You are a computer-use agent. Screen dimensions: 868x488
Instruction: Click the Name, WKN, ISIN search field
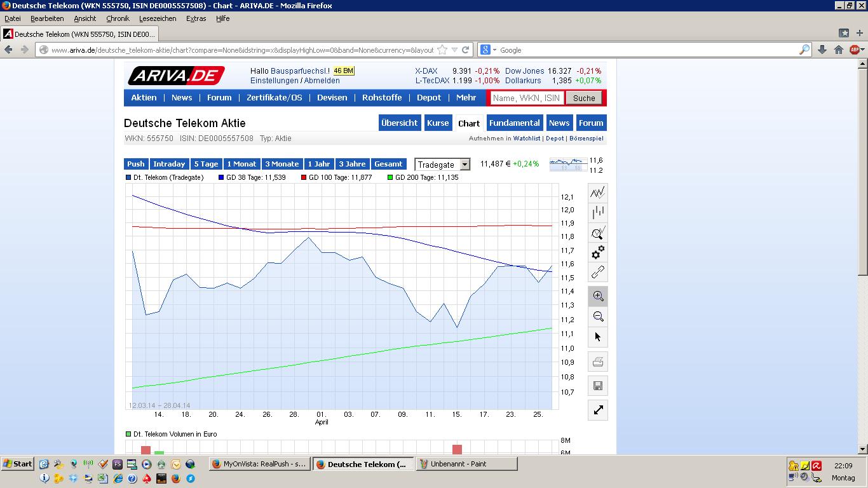point(526,98)
